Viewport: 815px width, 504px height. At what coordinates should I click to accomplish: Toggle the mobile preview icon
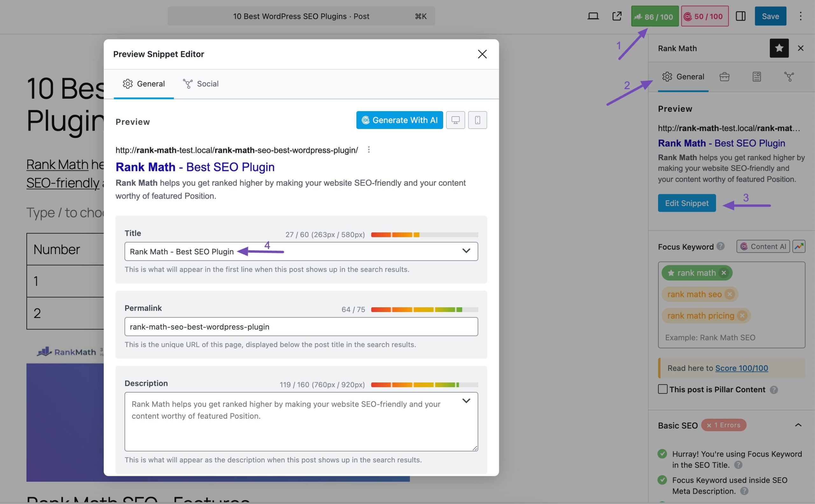click(x=477, y=120)
